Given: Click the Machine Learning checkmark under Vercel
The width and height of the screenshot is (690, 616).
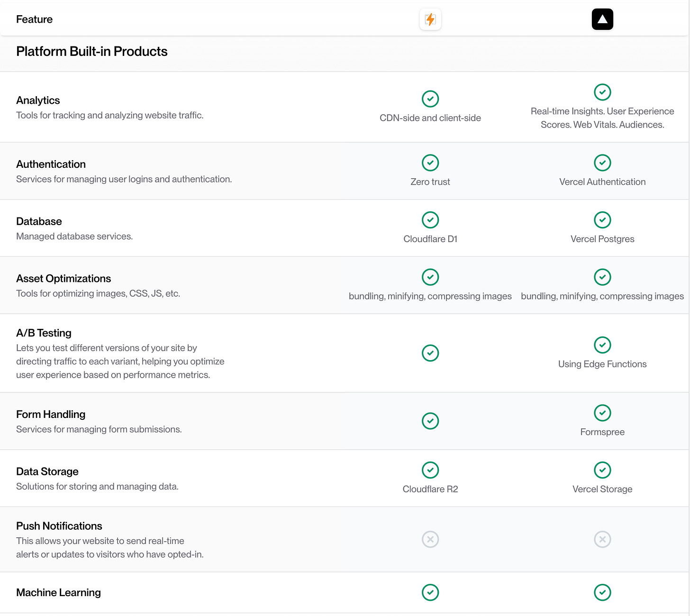Looking at the screenshot, I should coord(602,592).
